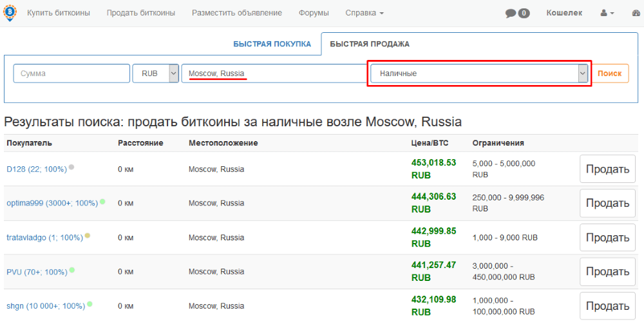Open the dashboard gauge icon
This screenshot has width=644, height=326.
(636, 13)
